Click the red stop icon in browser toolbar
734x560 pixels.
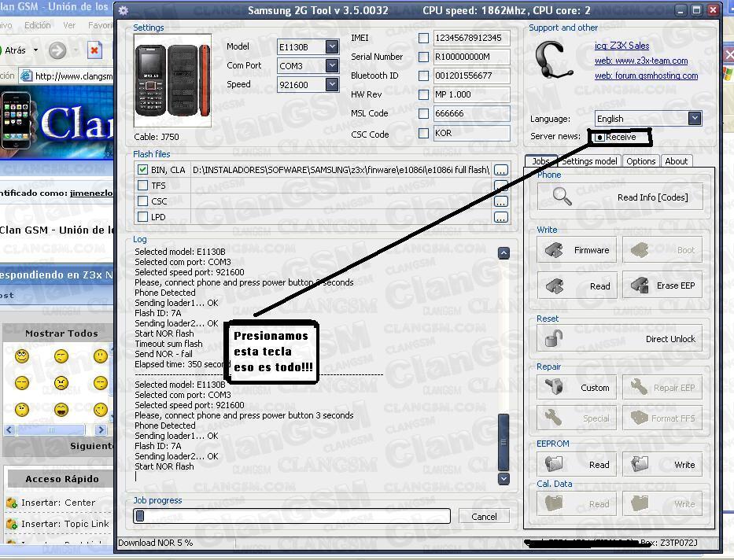tap(94, 50)
